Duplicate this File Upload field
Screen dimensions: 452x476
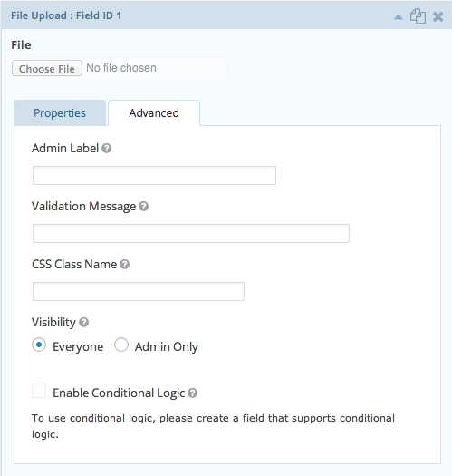click(x=418, y=16)
